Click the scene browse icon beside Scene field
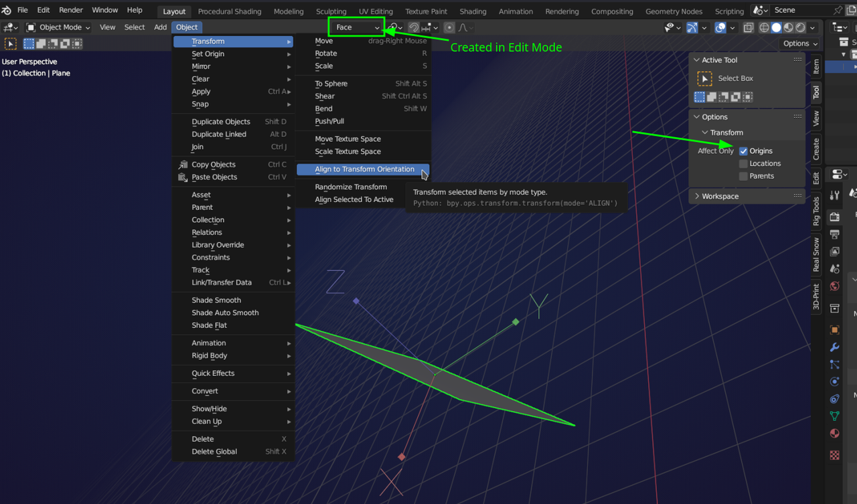Image resolution: width=857 pixels, height=504 pixels. [x=761, y=11]
